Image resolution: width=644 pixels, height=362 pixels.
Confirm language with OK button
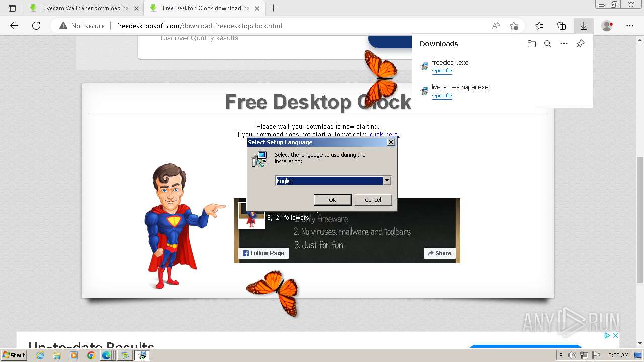click(332, 200)
